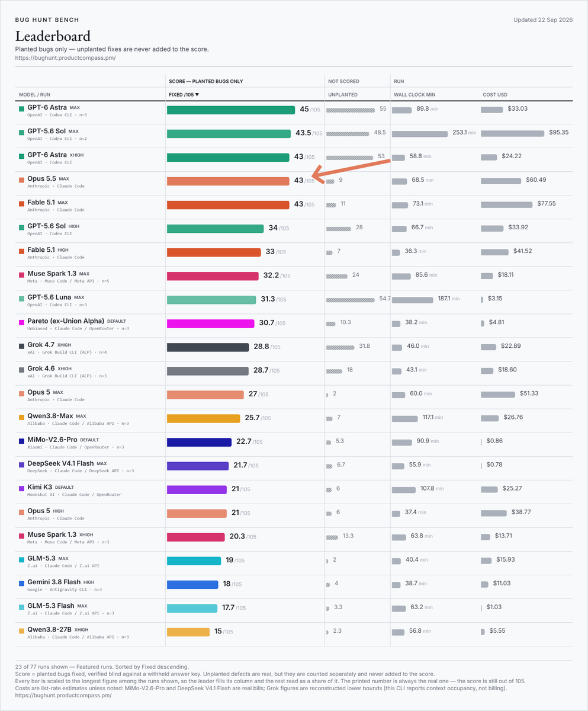Click the GPT-5.6 Sol MAX cost bar
The image size is (588, 711).
pos(512,133)
